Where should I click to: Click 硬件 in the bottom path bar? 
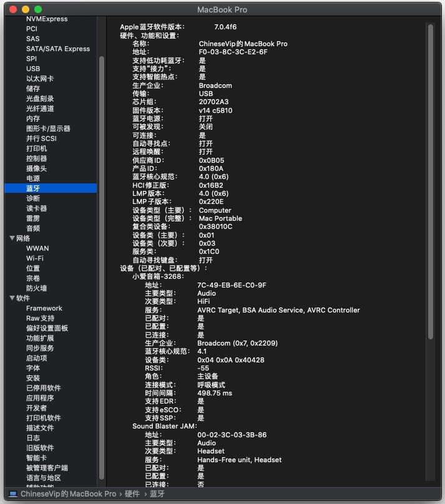click(x=132, y=494)
